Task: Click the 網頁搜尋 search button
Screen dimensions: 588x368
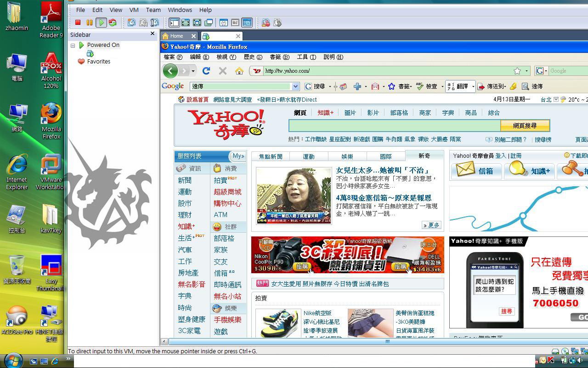Action: [x=525, y=126]
